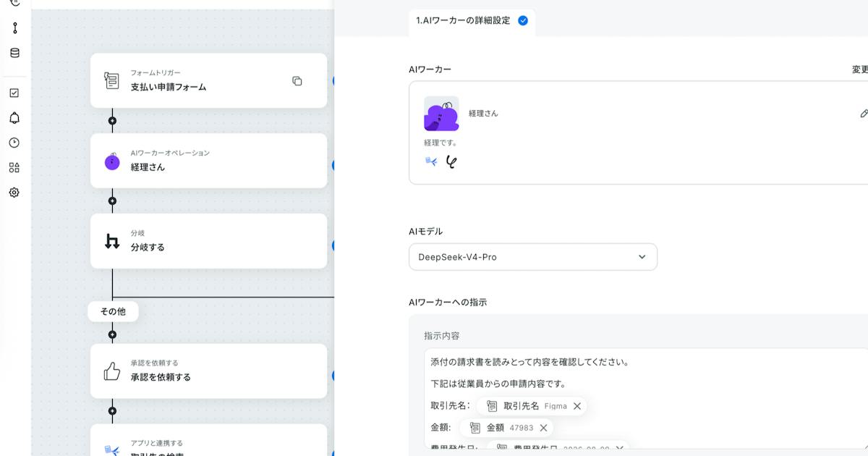
Task: Add step below 経理さん node connector
Action: point(112,200)
